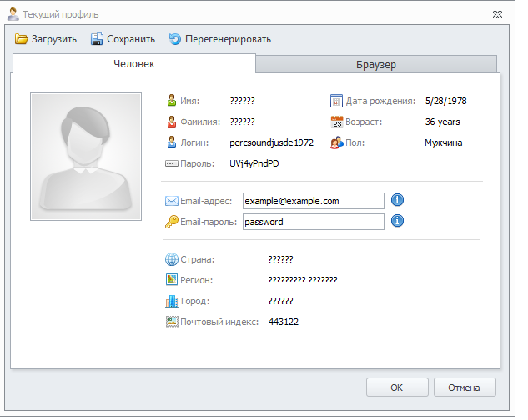Close the Текущий профиль dialog
Viewport: 528px width, 420px height.
pos(497,14)
